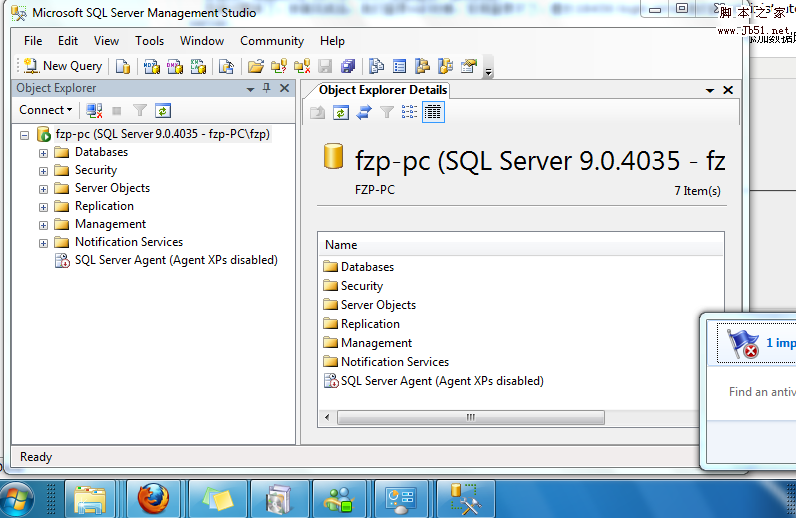Click the Filter funnel in Details toolbar
The image size is (796, 518).
click(x=387, y=112)
